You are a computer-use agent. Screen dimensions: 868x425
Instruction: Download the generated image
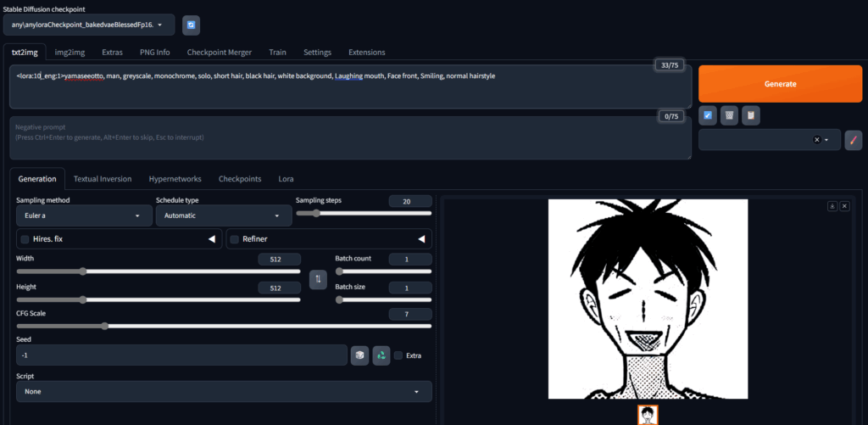[832, 206]
